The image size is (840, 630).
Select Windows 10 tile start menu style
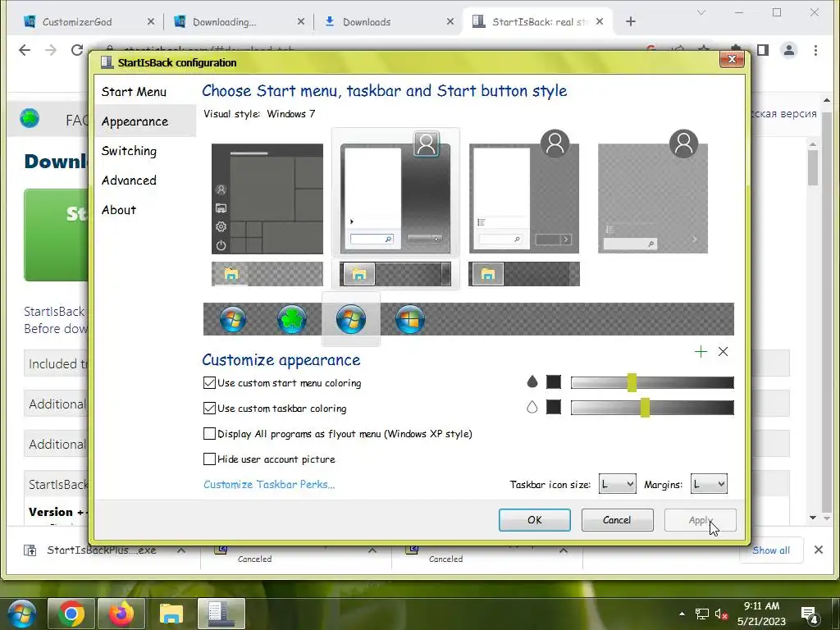267,199
